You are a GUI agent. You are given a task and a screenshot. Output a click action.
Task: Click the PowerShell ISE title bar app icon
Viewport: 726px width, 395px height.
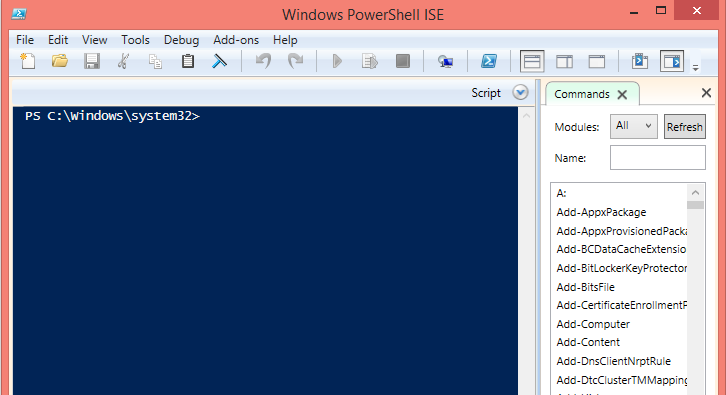pyautogui.click(x=19, y=14)
